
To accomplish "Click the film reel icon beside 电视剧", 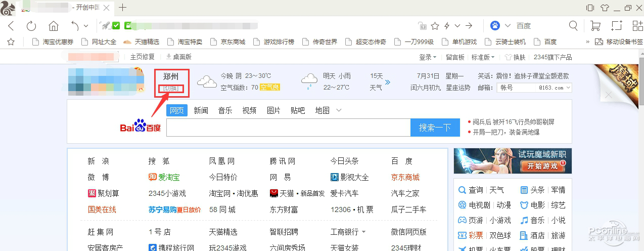I will click(x=462, y=205).
